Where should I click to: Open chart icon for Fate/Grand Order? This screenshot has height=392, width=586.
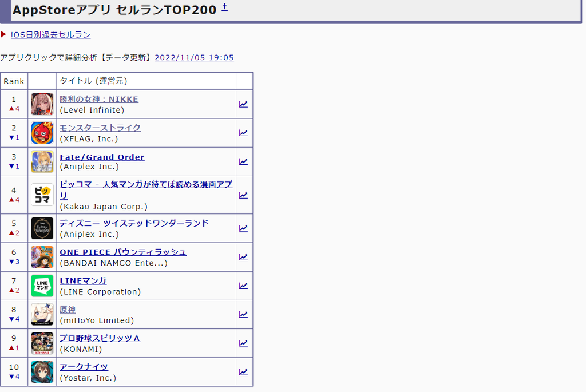(x=243, y=161)
